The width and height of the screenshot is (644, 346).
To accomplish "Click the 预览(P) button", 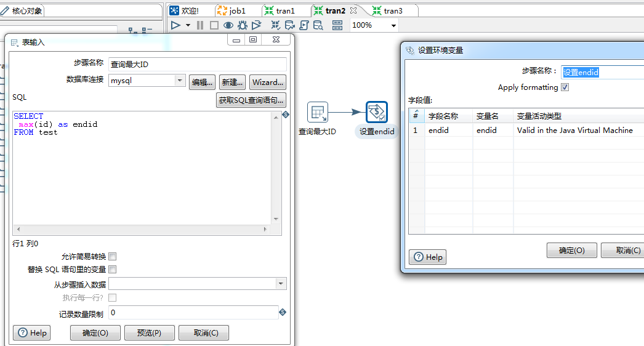I will [x=149, y=333].
